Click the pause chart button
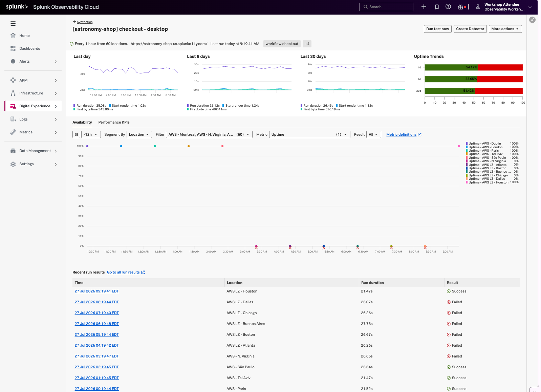Image resolution: width=541 pixels, height=392 pixels. (x=76, y=134)
